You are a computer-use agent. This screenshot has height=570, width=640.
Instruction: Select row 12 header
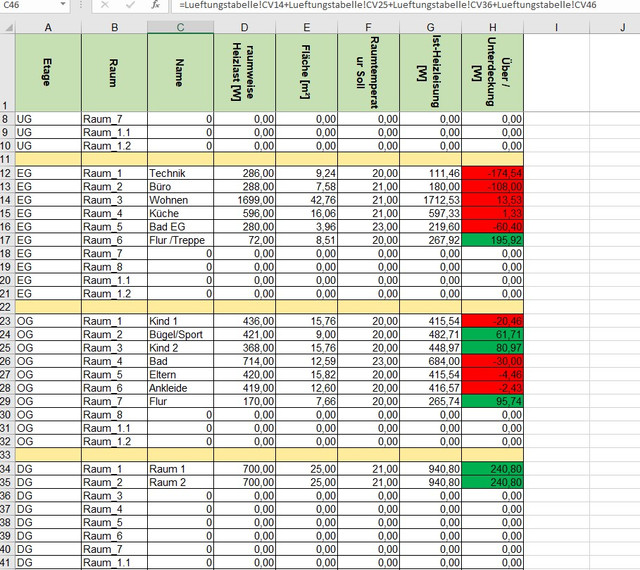(6, 173)
